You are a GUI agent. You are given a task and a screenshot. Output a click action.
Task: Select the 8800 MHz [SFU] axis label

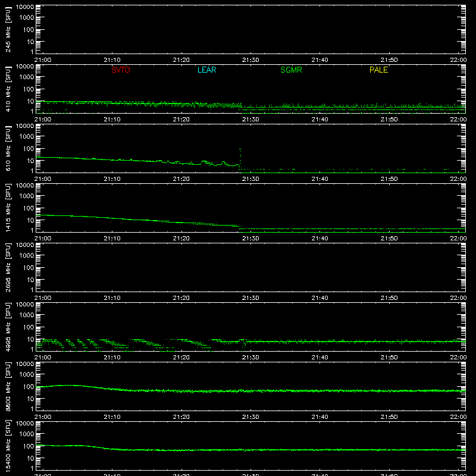click(8, 386)
